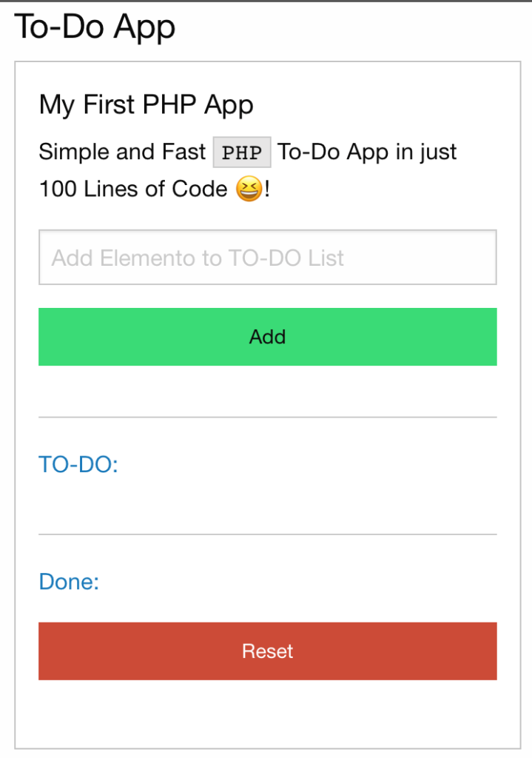Click the PHP code badge

coord(242,152)
